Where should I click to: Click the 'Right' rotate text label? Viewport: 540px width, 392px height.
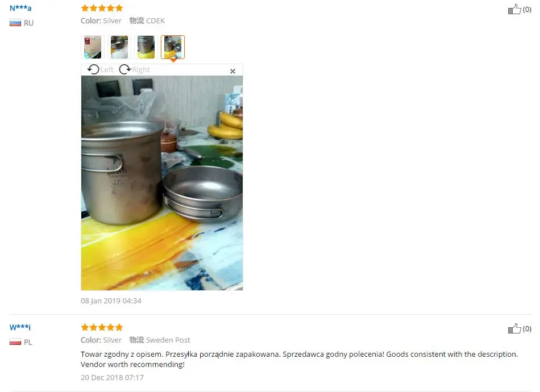[x=141, y=69]
